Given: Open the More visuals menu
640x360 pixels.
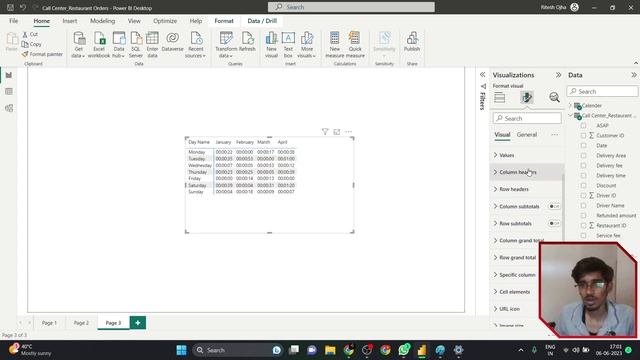Looking at the screenshot, I should click(307, 45).
